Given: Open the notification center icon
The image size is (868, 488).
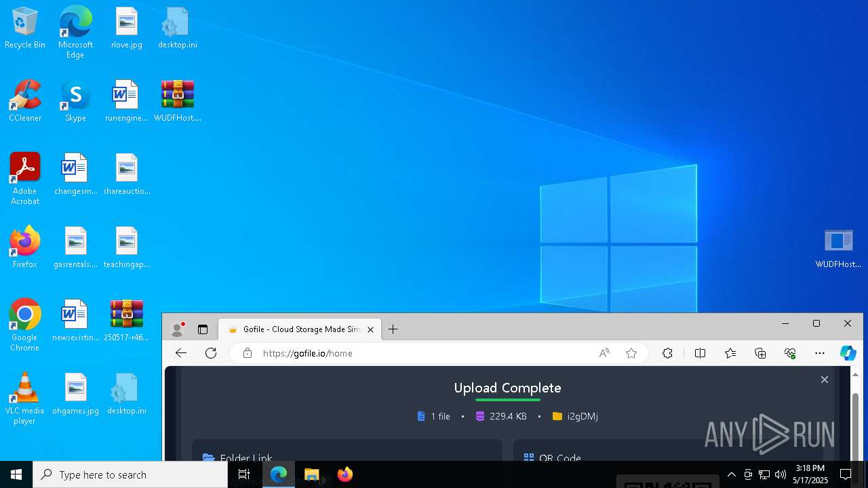Looking at the screenshot, I should 846,474.
